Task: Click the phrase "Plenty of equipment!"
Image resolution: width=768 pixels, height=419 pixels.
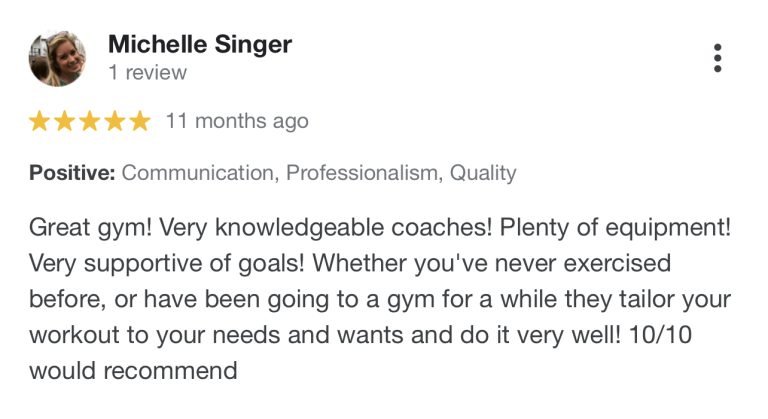Action: [615, 228]
